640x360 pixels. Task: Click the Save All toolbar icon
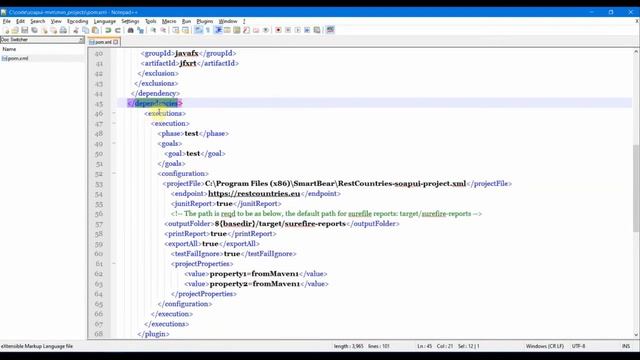point(34,30)
